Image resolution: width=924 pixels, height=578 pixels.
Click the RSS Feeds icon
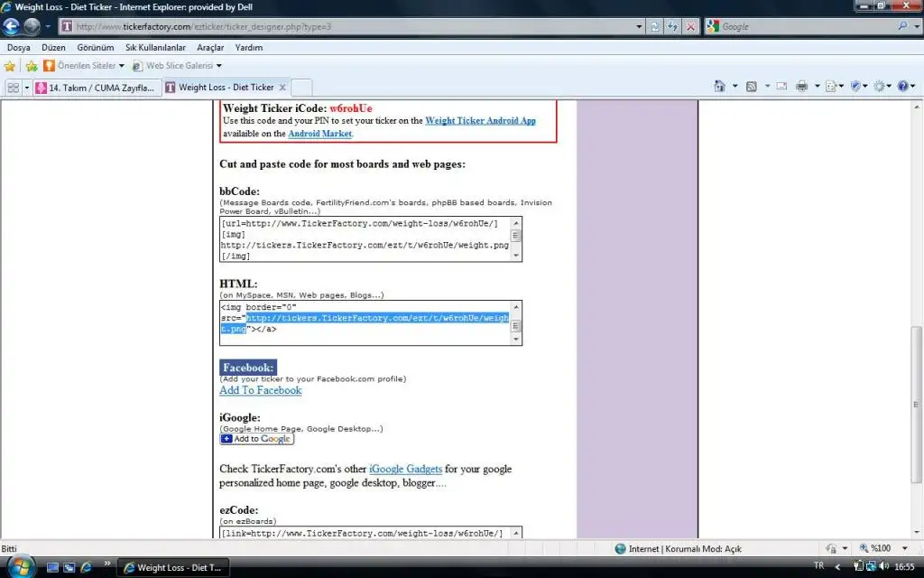point(752,86)
